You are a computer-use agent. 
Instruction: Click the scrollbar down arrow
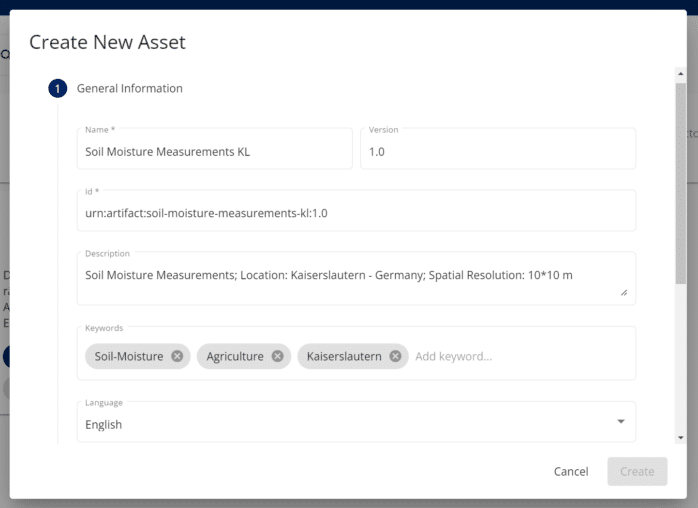pos(680,438)
